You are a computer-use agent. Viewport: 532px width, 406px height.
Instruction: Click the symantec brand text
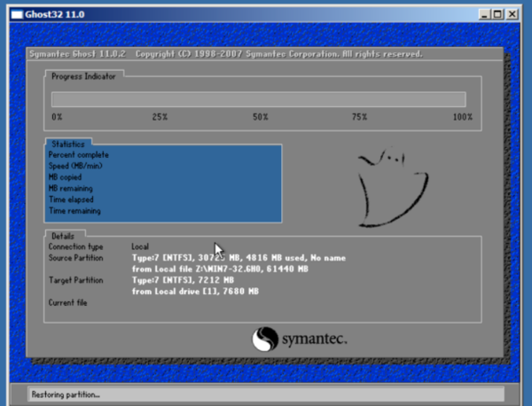point(315,340)
